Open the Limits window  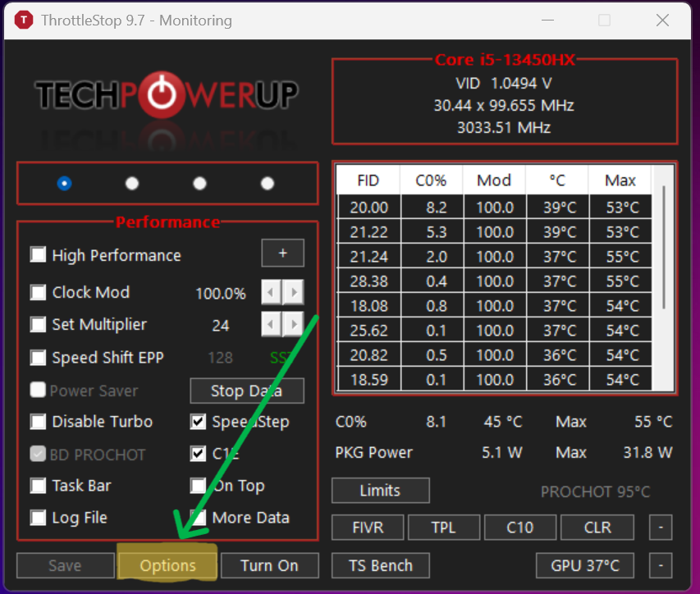(380, 491)
